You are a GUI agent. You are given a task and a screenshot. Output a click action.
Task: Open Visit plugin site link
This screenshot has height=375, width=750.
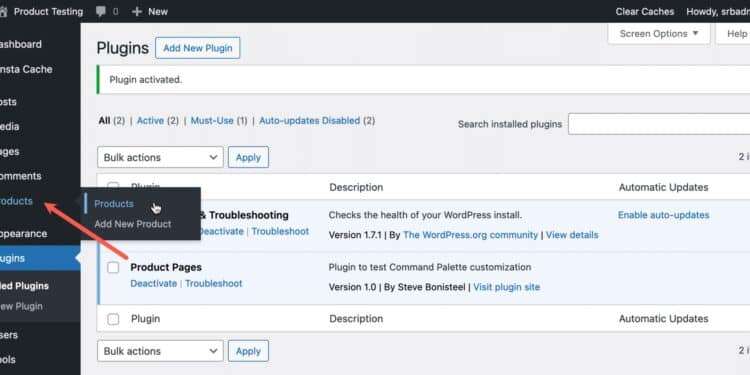(507, 287)
